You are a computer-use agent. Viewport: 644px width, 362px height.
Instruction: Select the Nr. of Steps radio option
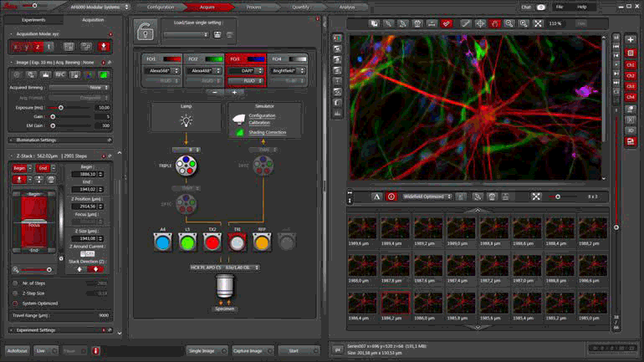pos(14,283)
